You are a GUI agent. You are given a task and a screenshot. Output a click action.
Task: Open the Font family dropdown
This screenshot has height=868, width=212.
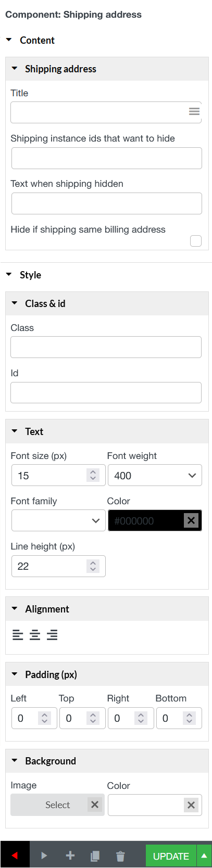tap(58, 521)
